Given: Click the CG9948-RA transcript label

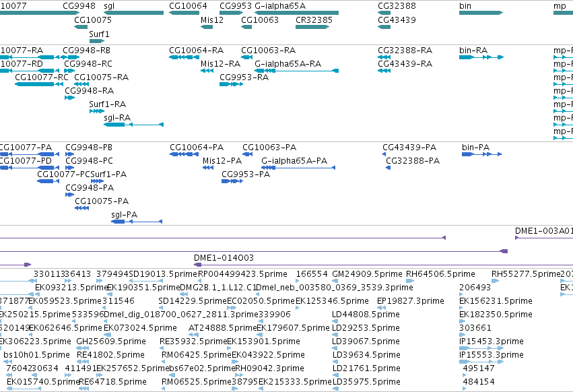Looking at the screenshot, I should coord(89,91).
